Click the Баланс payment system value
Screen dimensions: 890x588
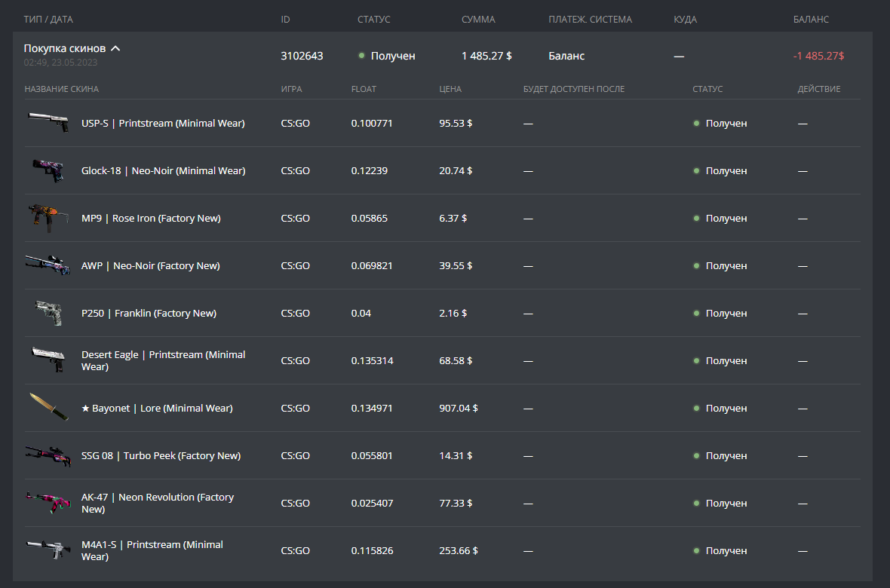pyautogui.click(x=566, y=56)
